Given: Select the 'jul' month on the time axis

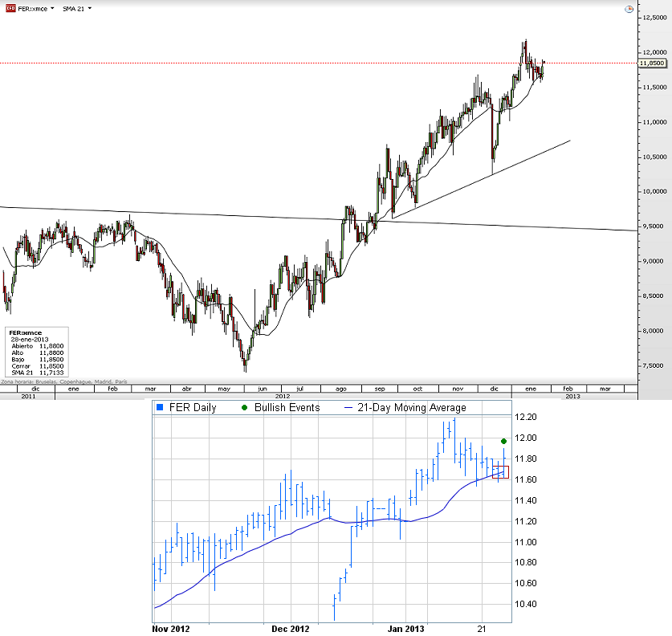Looking at the screenshot, I should tap(300, 389).
